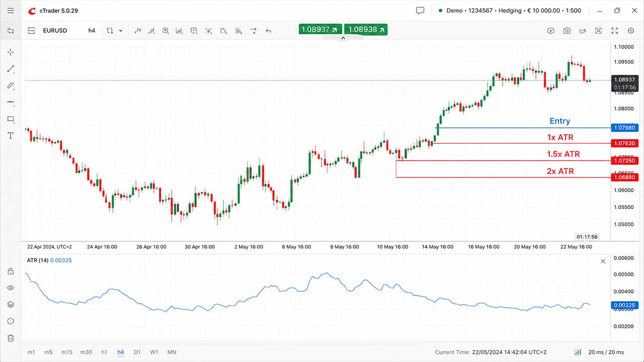644x362 pixels.
Task: Click the zigzag line indicators icon in toolbar
Action: 138,31
